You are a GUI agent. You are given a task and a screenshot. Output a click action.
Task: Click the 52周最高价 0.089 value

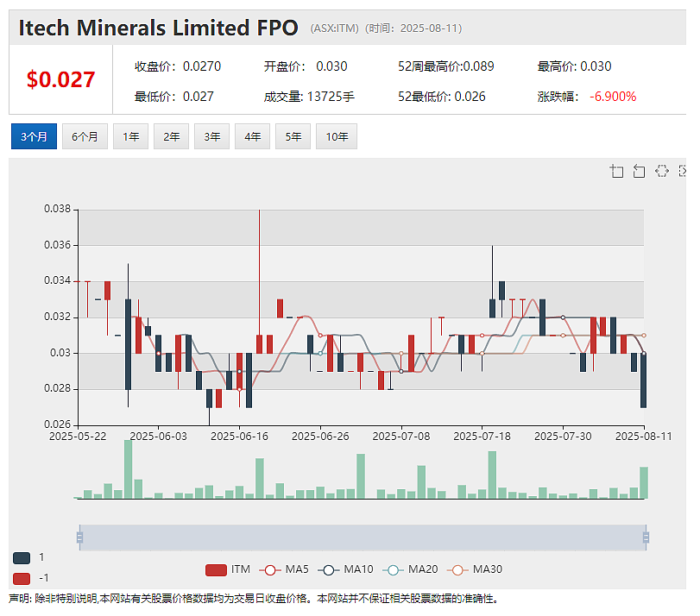[478, 66]
